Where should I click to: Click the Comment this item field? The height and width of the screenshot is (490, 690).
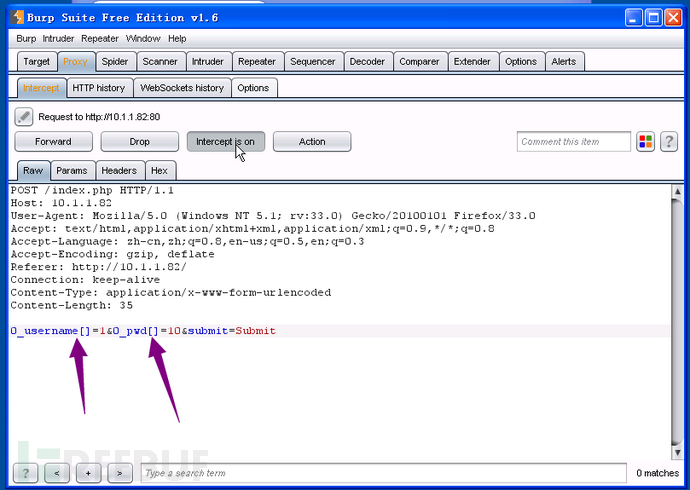click(x=574, y=142)
